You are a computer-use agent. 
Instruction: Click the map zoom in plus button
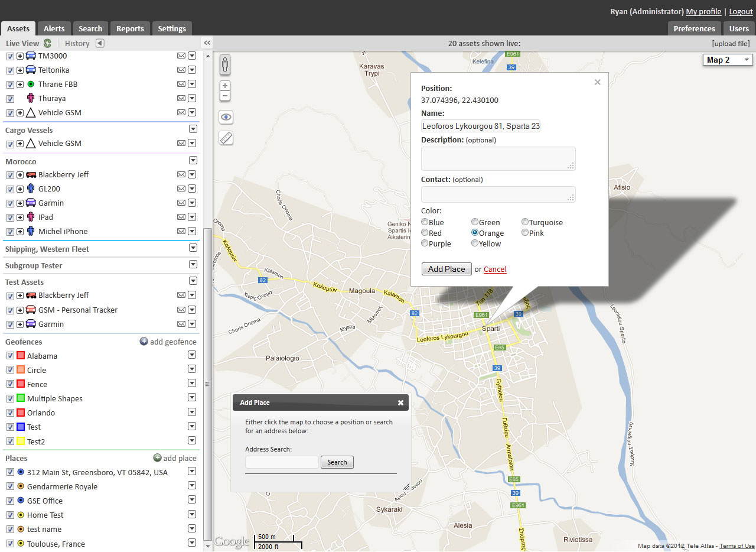pos(225,86)
